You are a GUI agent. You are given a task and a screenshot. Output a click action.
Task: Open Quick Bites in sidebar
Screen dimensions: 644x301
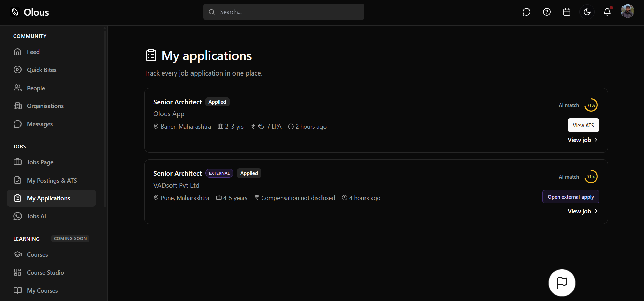point(51,70)
